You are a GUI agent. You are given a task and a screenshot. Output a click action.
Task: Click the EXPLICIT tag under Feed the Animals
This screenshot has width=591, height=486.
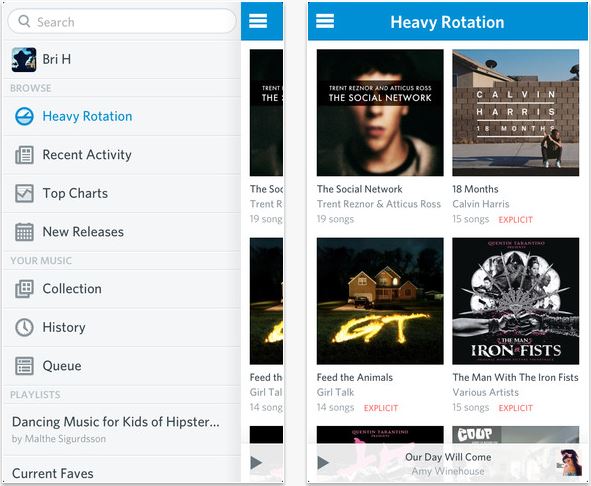381,408
